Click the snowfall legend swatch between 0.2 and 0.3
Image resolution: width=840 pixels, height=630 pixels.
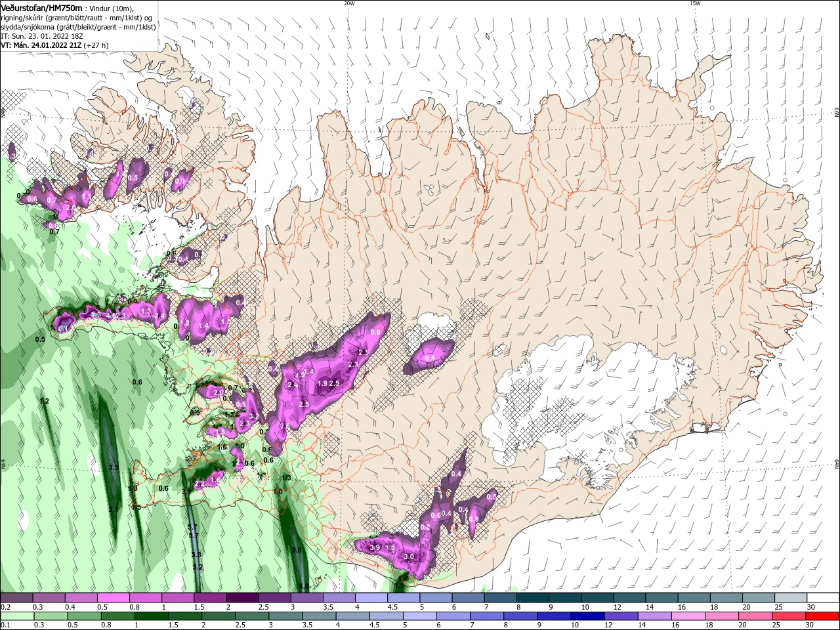(x=16, y=598)
